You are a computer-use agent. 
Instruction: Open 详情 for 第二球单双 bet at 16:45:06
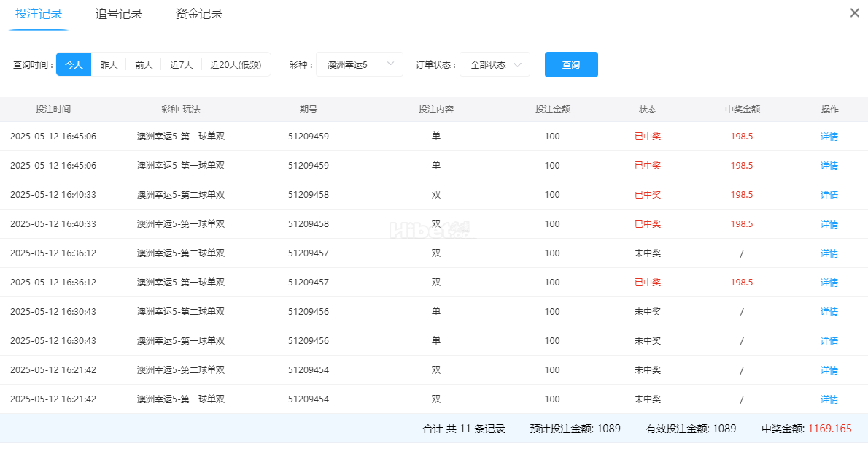pos(829,137)
